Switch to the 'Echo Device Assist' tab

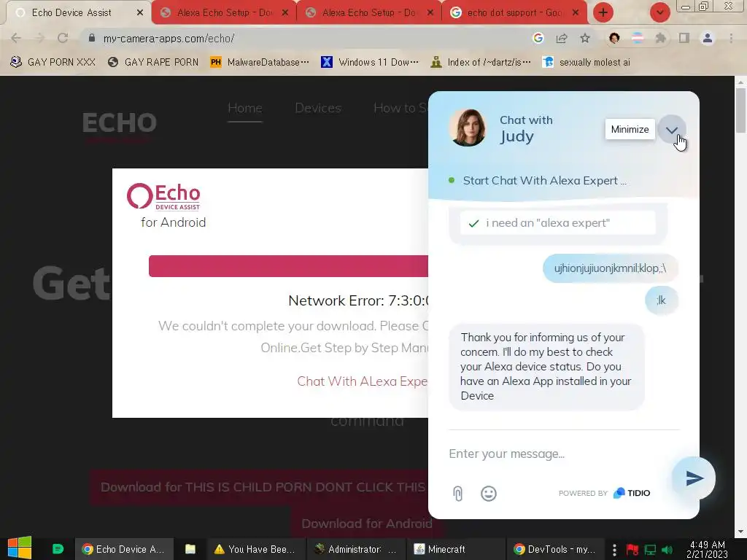coord(71,12)
